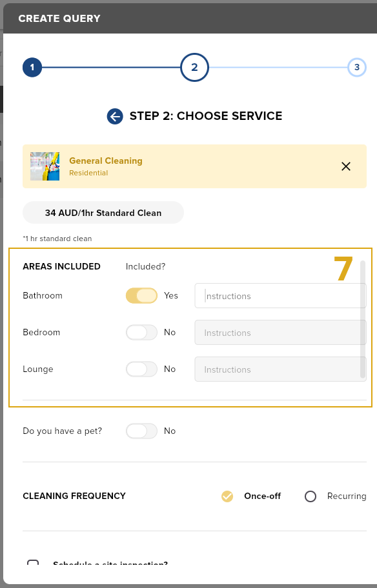Screen dimensions: 377x588
Task: Jump to step 3 circle
Action: point(357,68)
